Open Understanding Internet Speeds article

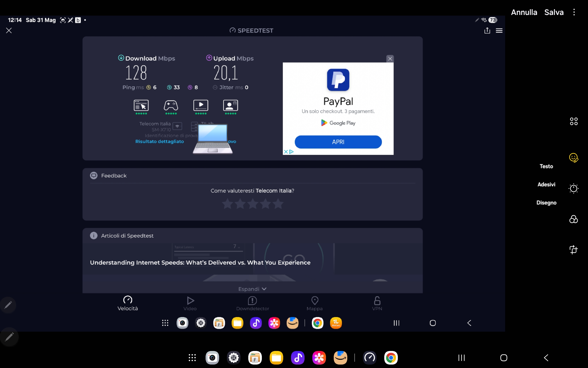[200, 263]
